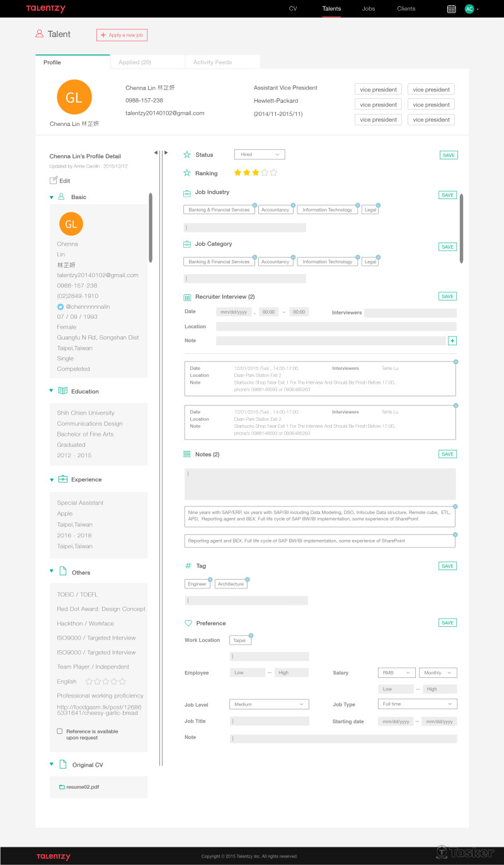This screenshot has width=504, height=865.
Task: Go to Jobs in the top navigation
Action: point(369,9)
